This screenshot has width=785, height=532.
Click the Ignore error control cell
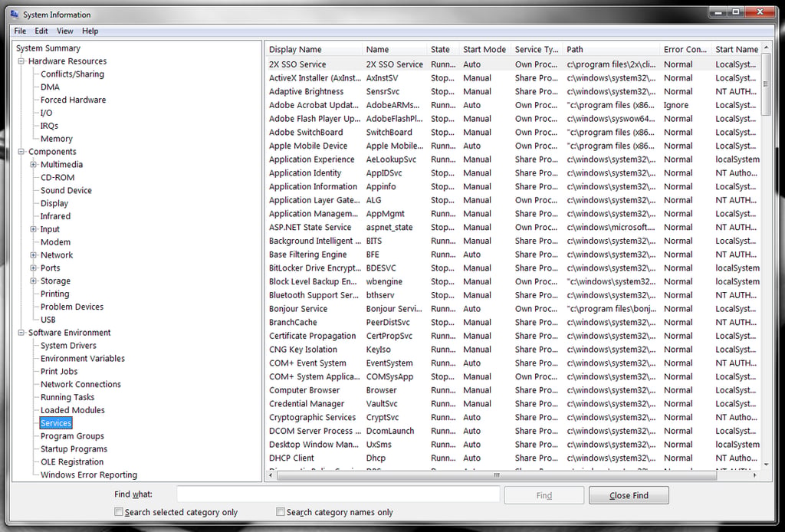coord(676,105)
